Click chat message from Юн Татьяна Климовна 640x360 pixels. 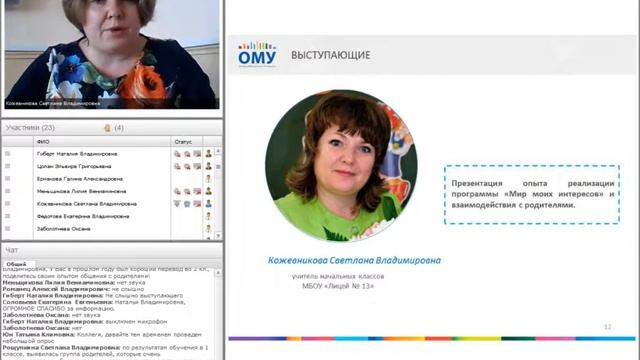102,338
